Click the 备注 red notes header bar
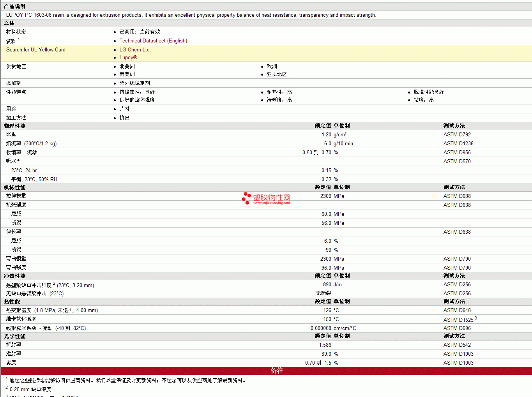 pyautogui.click(x=266, y=371)
